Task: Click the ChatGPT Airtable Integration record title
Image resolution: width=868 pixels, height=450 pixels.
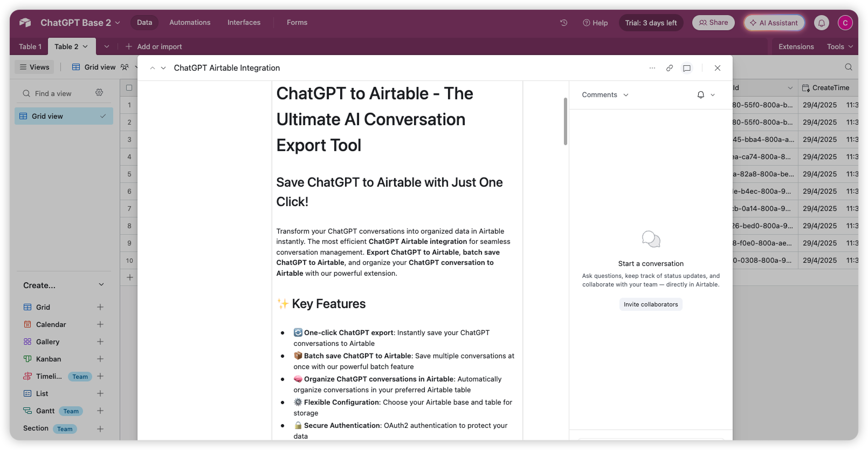Action: [227, 68]
